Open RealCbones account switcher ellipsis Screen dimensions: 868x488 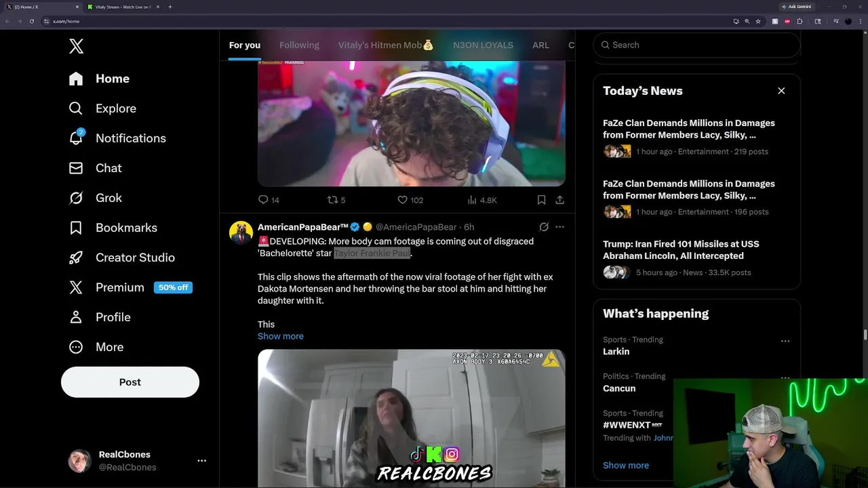(x=201, y=461)
